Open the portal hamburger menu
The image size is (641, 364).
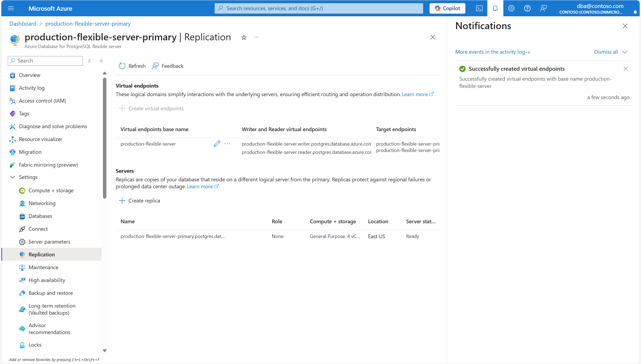(x=11, y=8)
